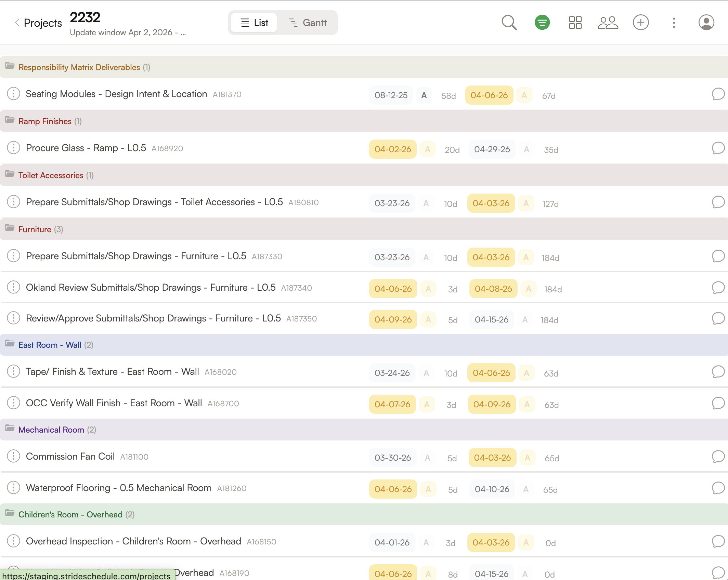Viewport: 728px width, 580px height.
Task: Open the team members icon
Action: click(608, 23)
